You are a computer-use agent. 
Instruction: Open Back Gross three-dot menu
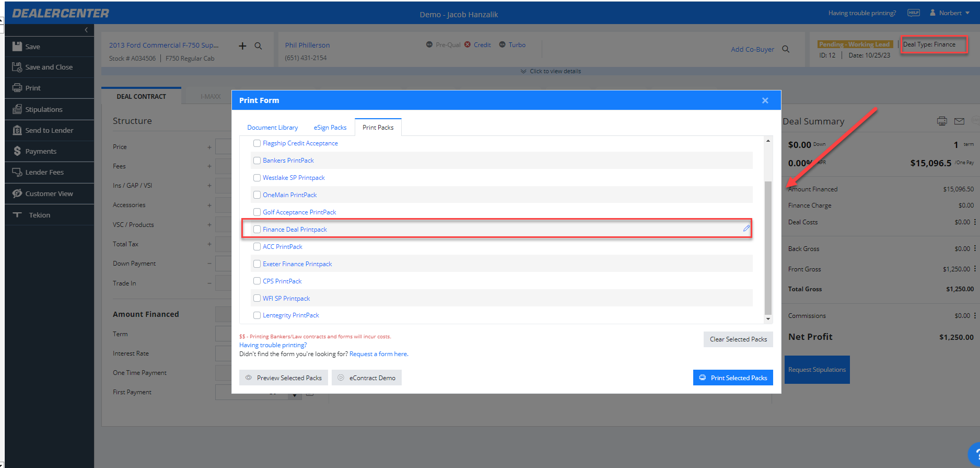coord(975,249)
